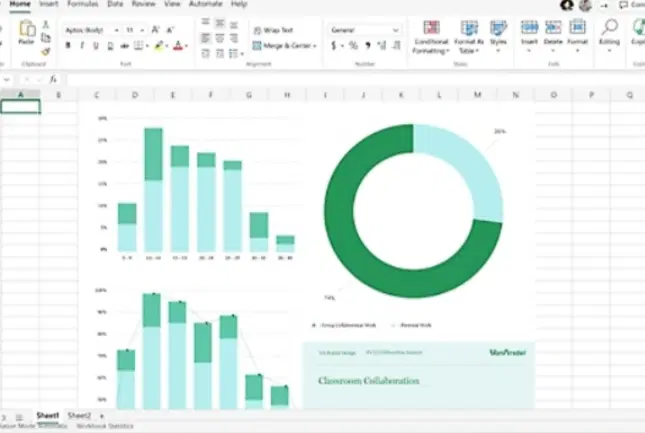Add a new sheet with plus button
Viewport: 645px width, 433px height.
pyautogui.click(x=102, y=416)
